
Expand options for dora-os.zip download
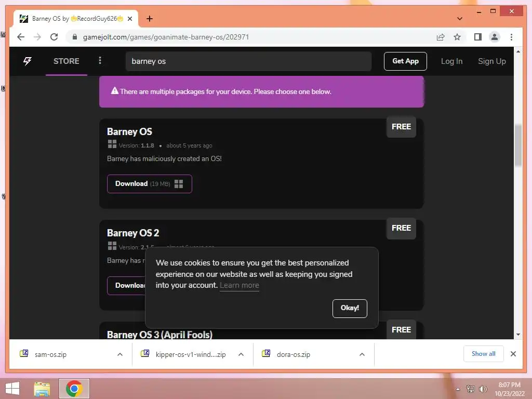point(362,354)
